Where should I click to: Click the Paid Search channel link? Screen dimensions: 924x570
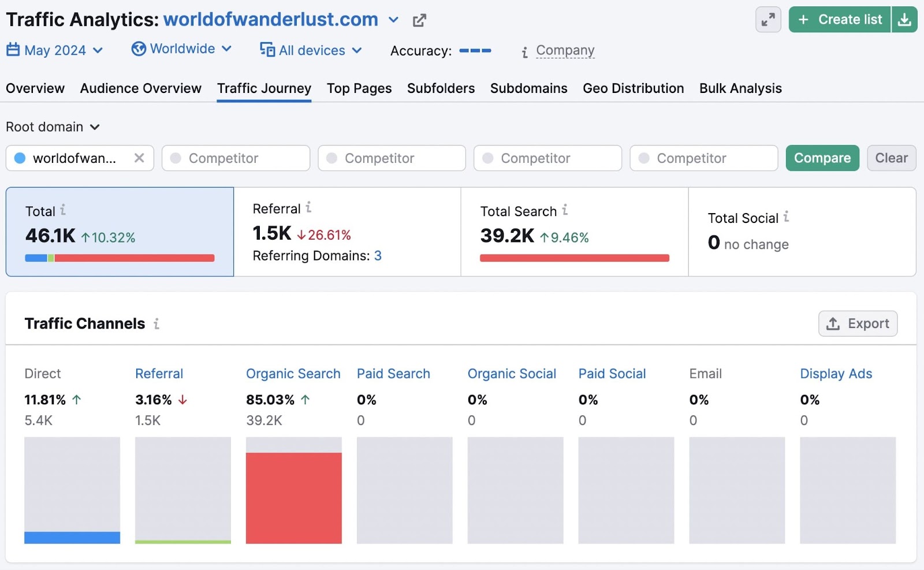pyautogui.click(x=393, y=374)
